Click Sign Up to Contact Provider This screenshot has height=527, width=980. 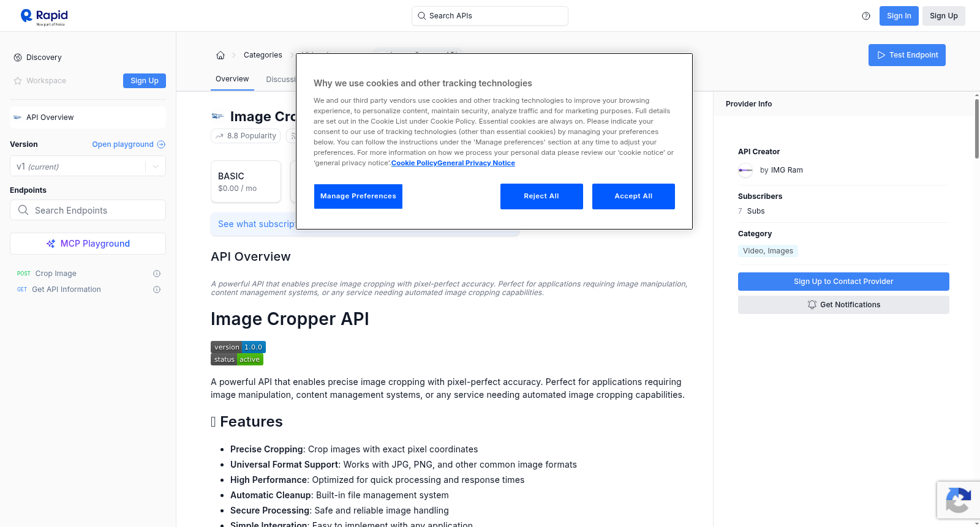(843, 282)
